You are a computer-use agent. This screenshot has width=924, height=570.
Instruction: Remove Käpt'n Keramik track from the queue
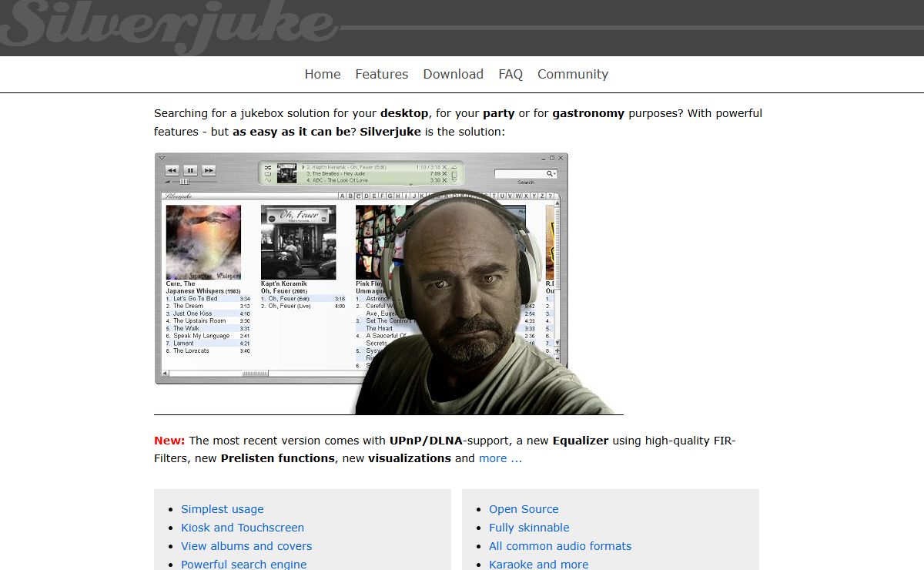point(444,167)
